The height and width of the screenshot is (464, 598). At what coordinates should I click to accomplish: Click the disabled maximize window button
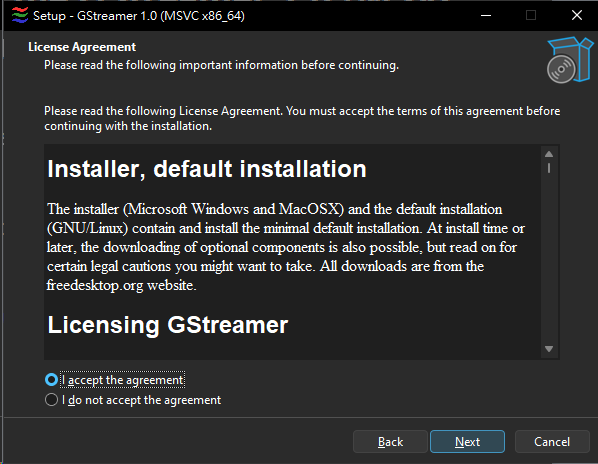click(530, 15)
